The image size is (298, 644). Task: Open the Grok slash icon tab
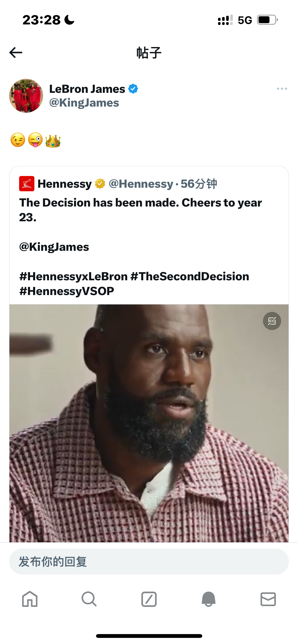coord(149,599)
